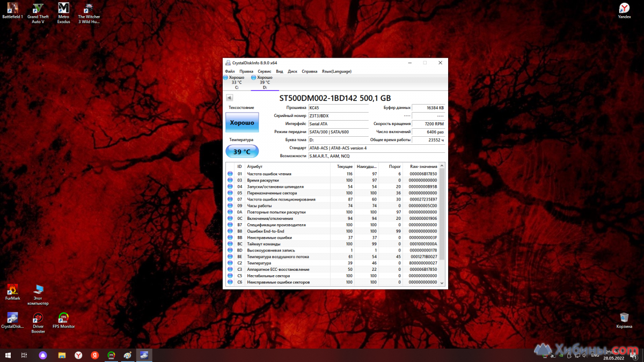The width and height of the screenshot is (644, 362).
Task: Click status circle for Часы работы row
Action: click(x=230, y=206)
